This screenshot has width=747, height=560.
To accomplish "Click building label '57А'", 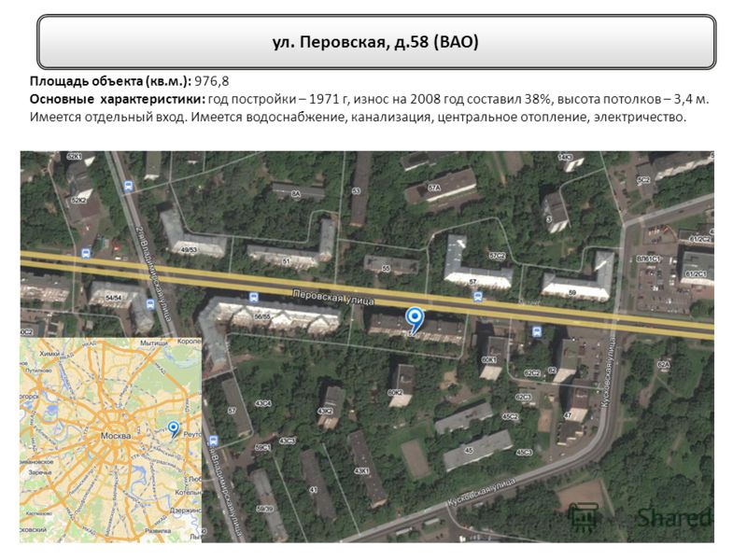I will pyautogui.click(x=434, y=189).
